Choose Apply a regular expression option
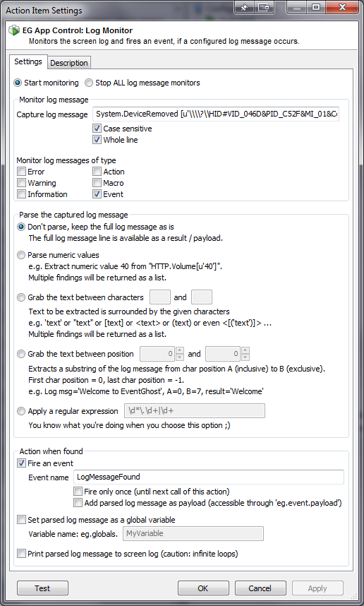Viewport: 364px width, 606px height. tap(22, 411)
